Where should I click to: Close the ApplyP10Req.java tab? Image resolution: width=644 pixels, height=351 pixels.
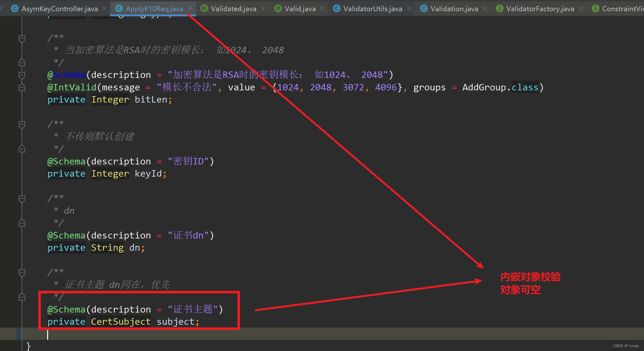point(190,9)
